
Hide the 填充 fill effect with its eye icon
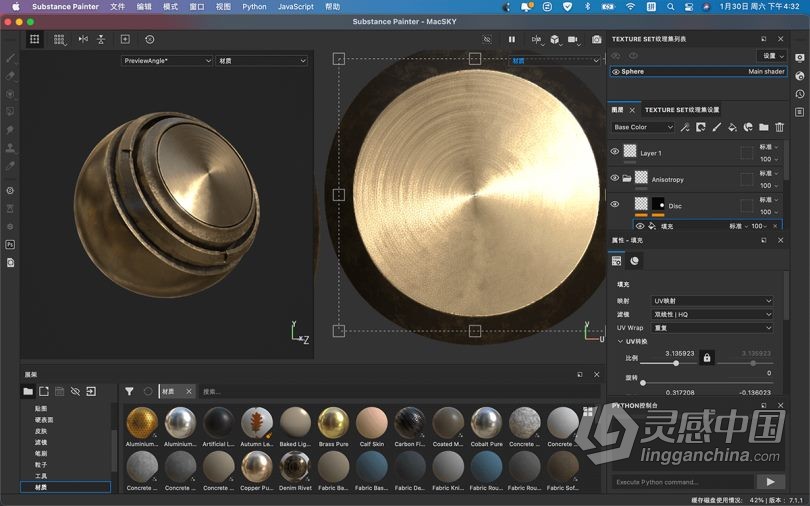(x=640, y=226)
